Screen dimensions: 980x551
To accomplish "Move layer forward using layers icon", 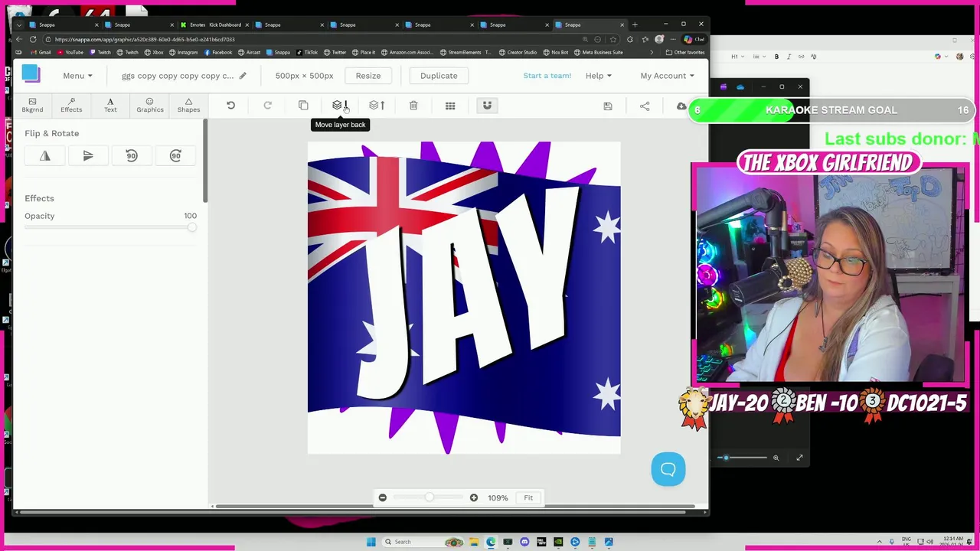I will coord(377,106).
